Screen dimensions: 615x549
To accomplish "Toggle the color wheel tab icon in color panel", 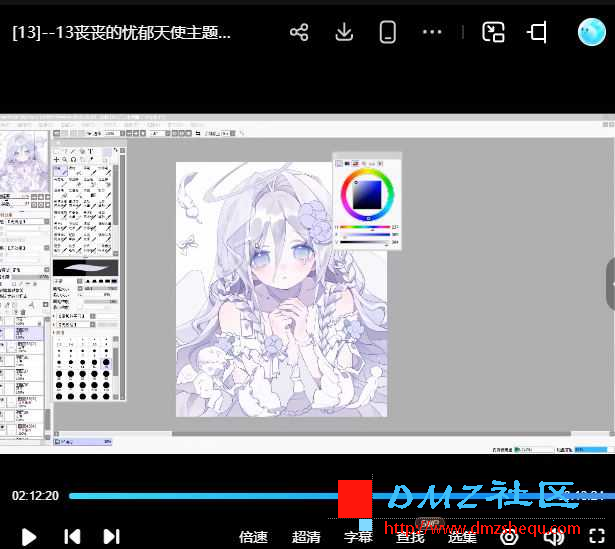I will point(339,164).
